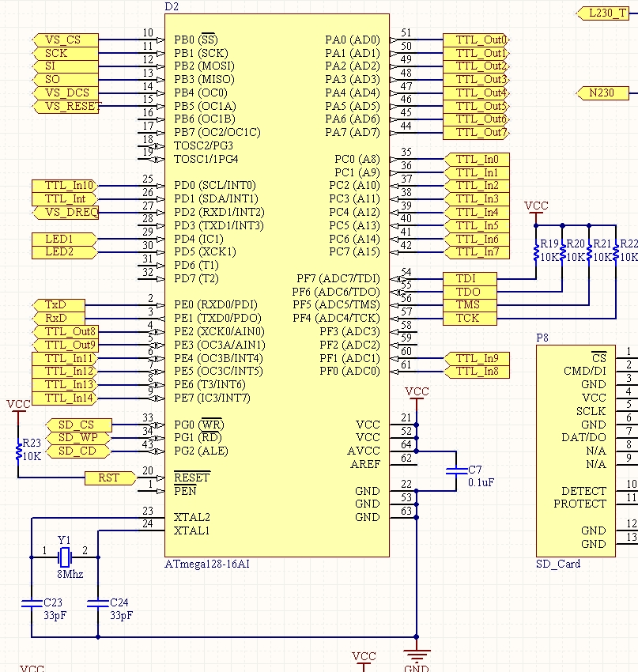
Task: Click the VS_DCS port
Action: pos(65,92)
